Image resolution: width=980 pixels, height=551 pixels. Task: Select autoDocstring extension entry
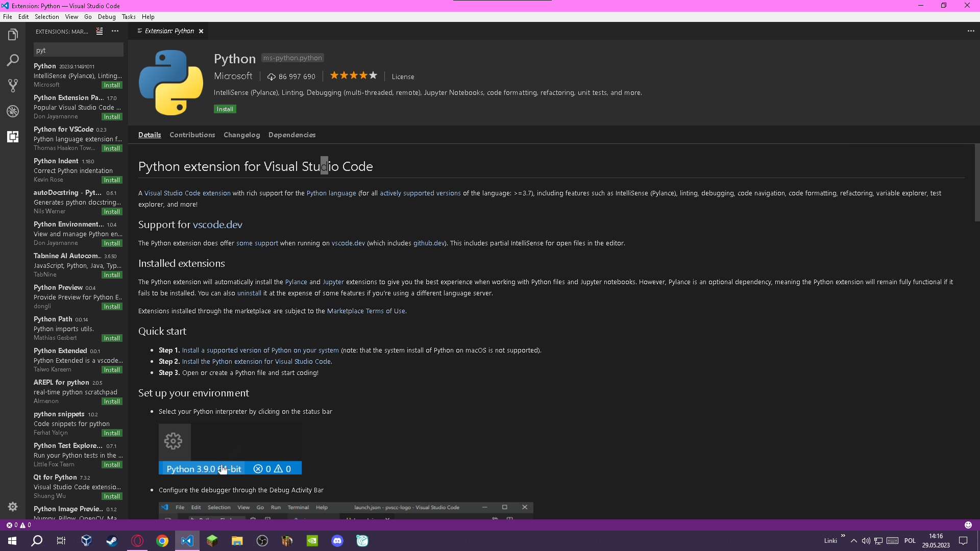coord(77,202)
